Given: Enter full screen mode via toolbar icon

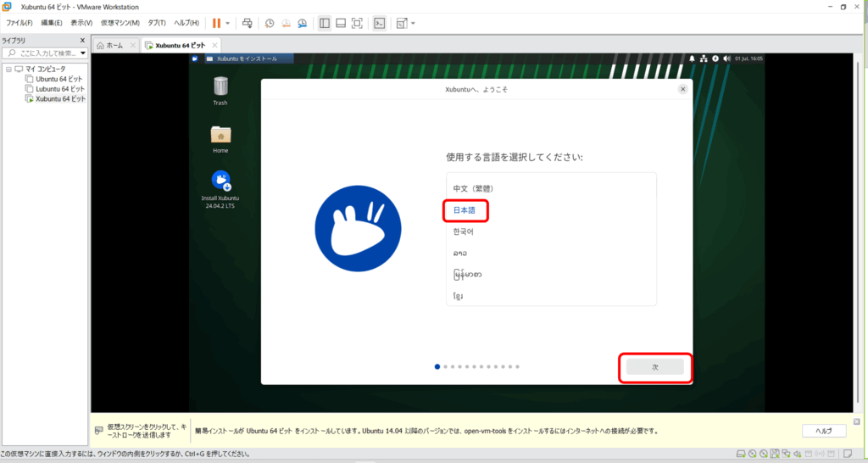Looking at the screenshot, I should click(x=357, y=23).
